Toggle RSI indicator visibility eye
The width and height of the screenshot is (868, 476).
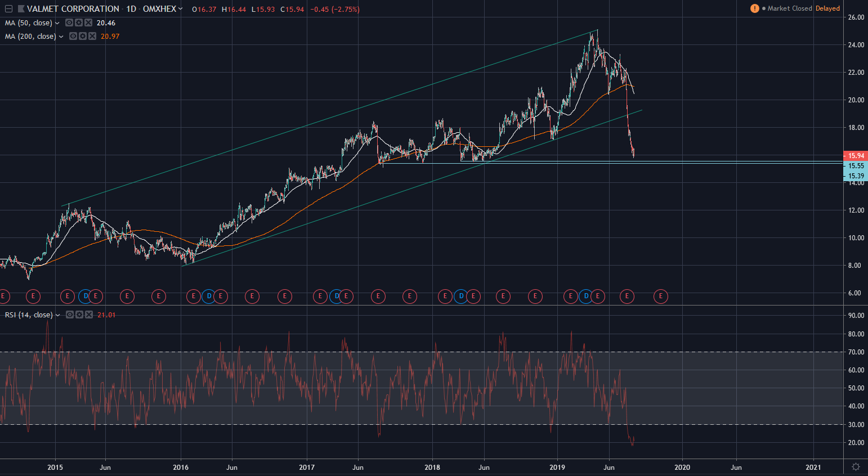(x=70, y=315)
